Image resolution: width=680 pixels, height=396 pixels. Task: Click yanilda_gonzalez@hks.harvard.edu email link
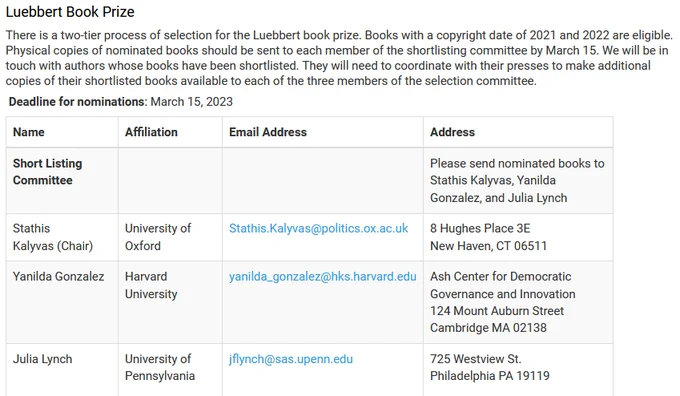point(323,277)
